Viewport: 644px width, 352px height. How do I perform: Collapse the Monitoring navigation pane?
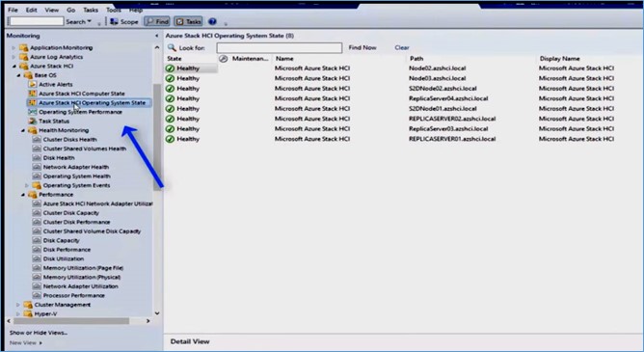[156, 36]
